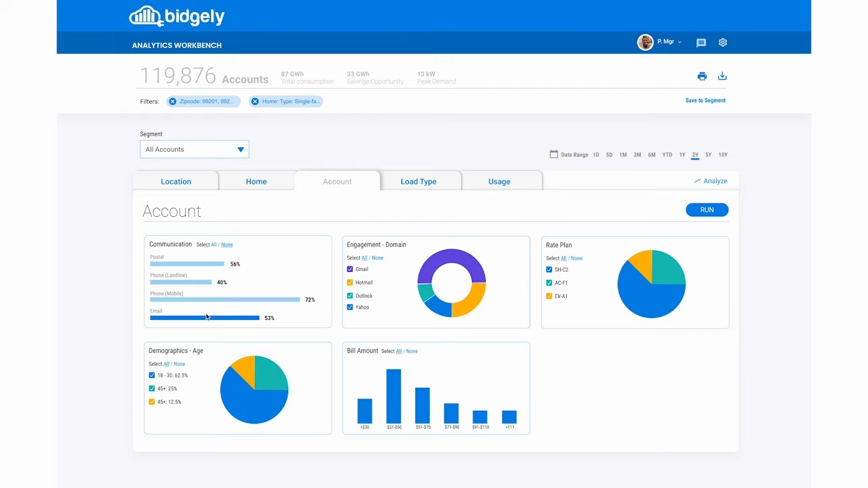868x488 pixels.
Task: Open the settings gear icon
Action: coord(722,42)
